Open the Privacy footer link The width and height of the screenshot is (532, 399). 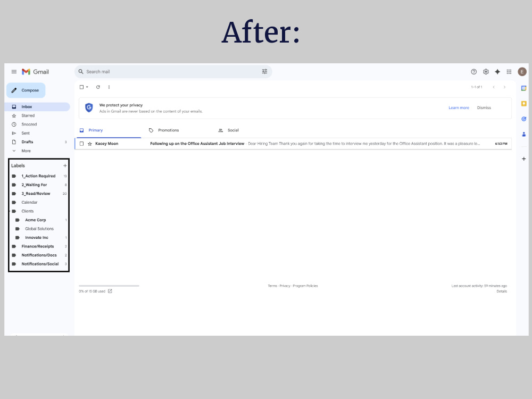285,286
